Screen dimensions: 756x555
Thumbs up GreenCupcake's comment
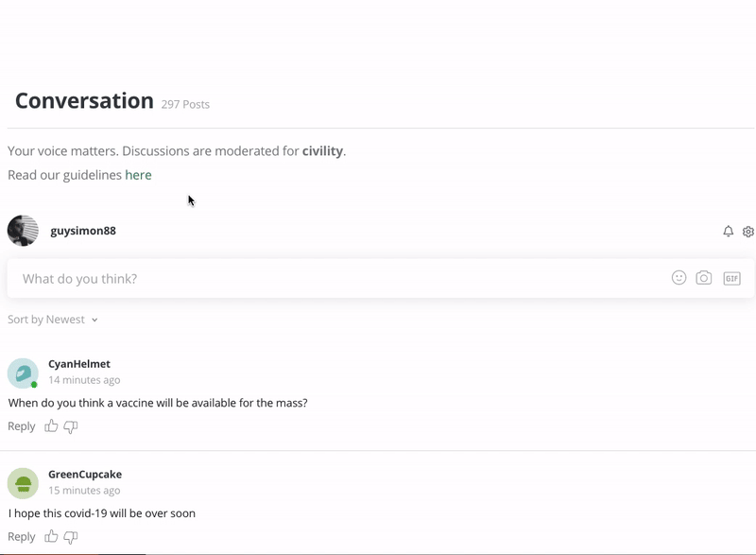[52, 537]
